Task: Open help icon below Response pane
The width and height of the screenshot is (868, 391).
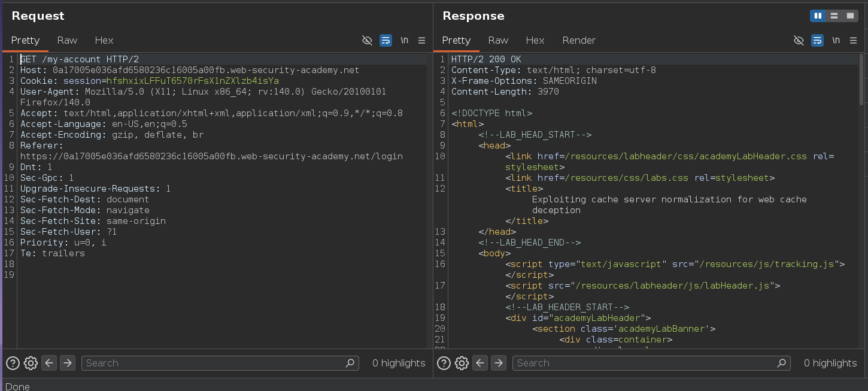Action: (444, 363)
